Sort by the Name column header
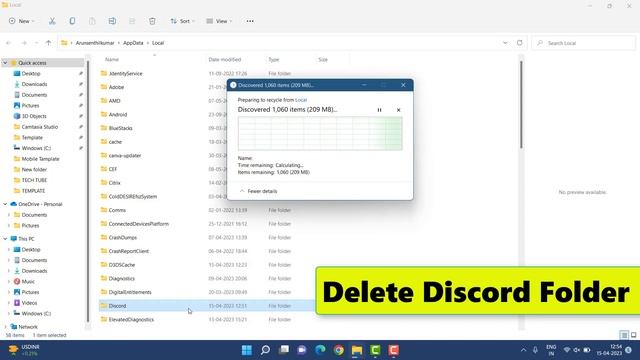The width and height of the screenshot is (640, 360). click(x=112, y=60)
